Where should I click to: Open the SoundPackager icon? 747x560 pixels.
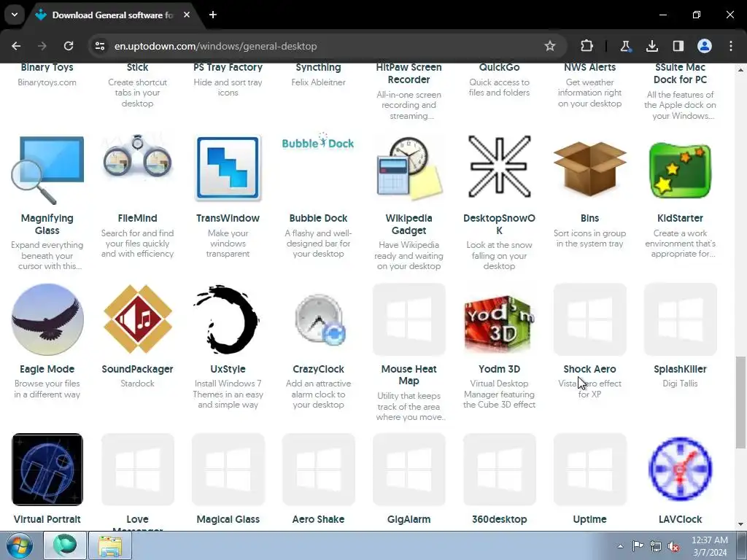click(137, 319)
